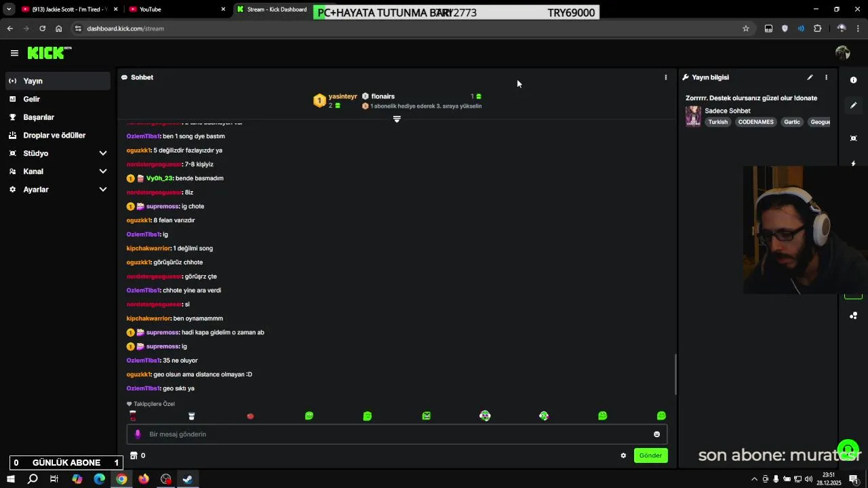Open Yayın in the sidebar
The height and width of the screenshot is (488, 868).
coord(57,81)
